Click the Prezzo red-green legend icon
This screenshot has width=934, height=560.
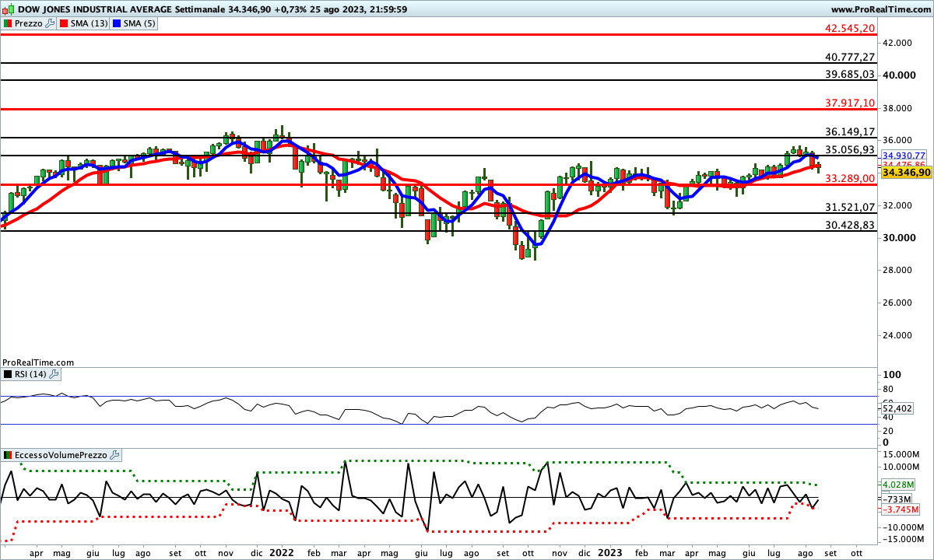tap(7, 23)
